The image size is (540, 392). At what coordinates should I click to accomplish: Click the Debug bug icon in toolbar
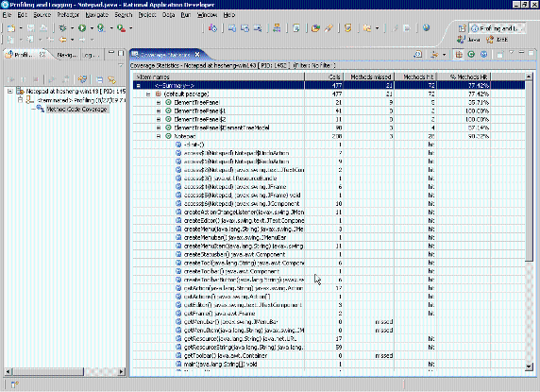click(62, 28)
